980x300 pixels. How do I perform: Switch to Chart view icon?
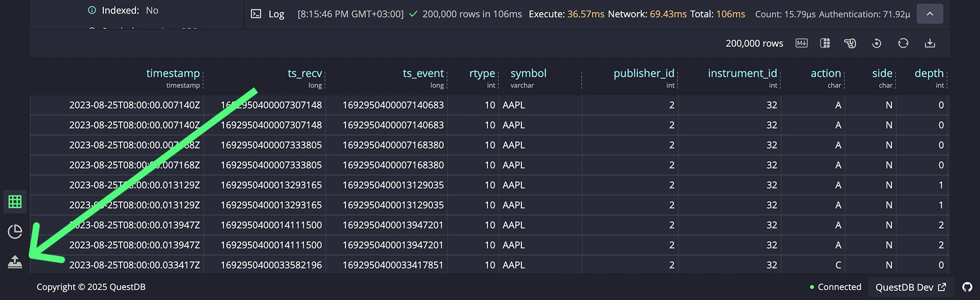coord(15,231)
